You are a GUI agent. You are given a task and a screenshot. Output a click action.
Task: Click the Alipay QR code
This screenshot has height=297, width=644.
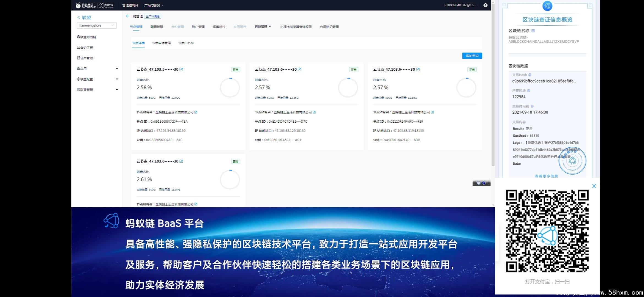click(547, 231)
